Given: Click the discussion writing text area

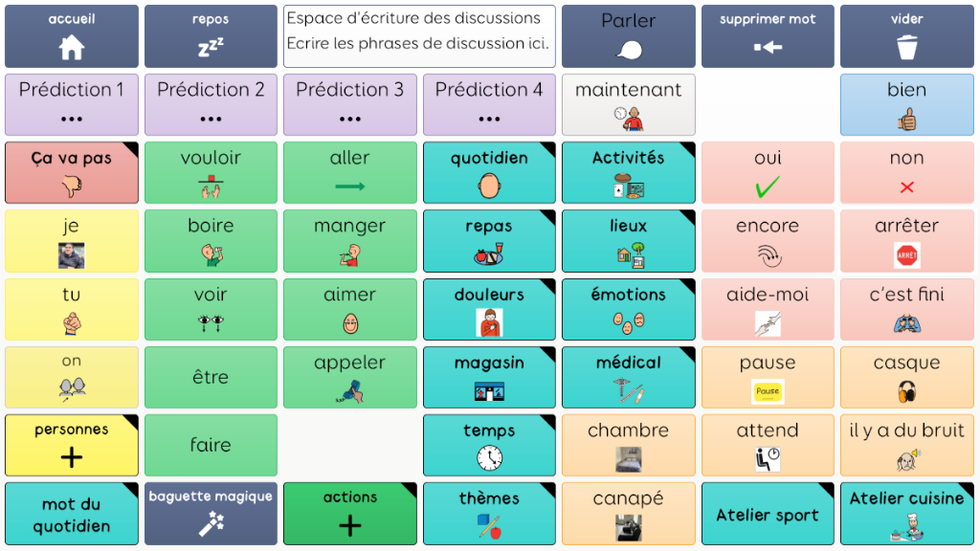Looking at the screenshot, I should pyautogui.click(x=419, y=36).
